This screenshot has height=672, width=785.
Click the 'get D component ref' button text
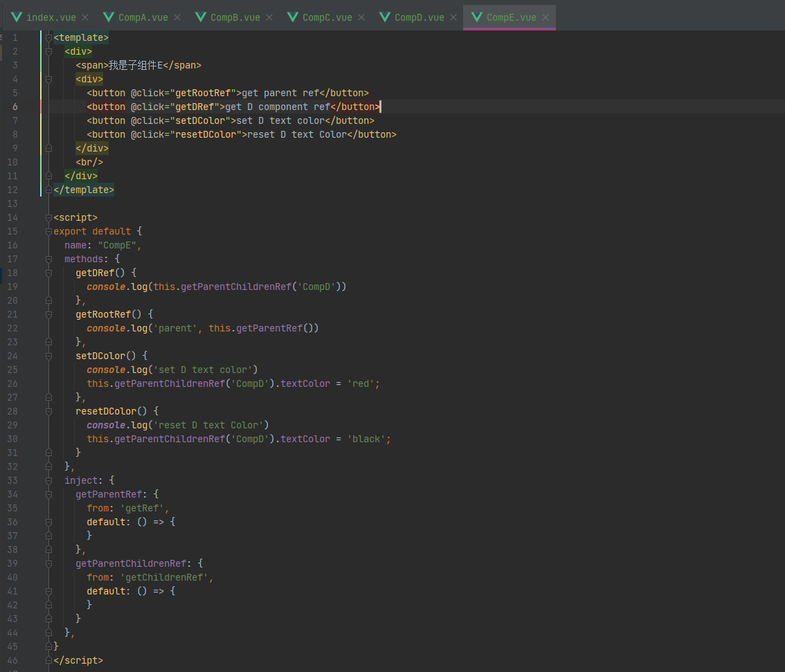tap(278, 107)
